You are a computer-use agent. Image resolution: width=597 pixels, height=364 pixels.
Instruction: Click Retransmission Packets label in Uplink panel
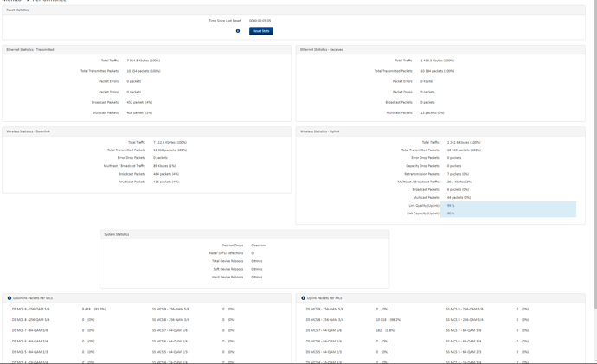click(x=421, y=174)
